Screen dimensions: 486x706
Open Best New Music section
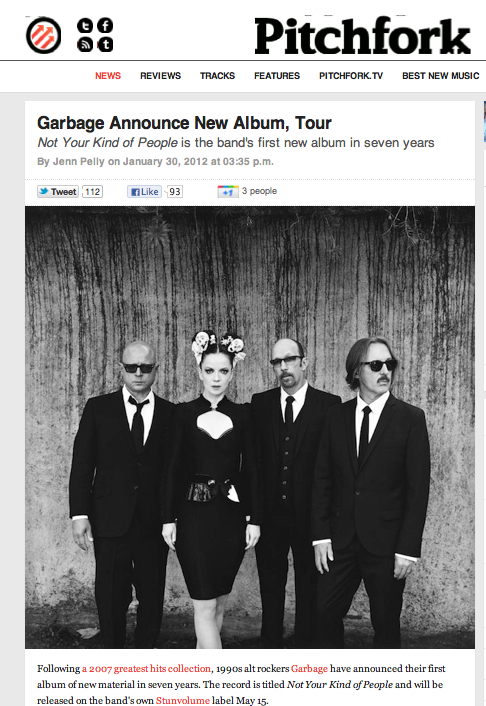441,76
